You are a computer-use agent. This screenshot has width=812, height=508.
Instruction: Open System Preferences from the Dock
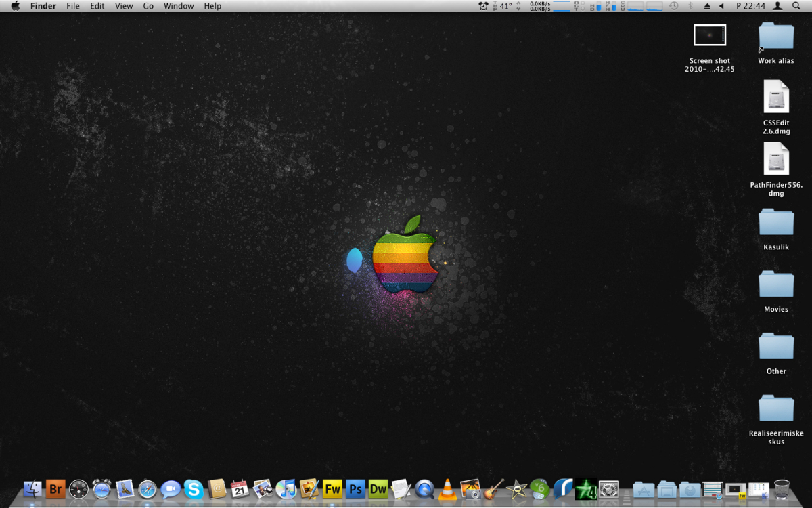coord(608,488)
